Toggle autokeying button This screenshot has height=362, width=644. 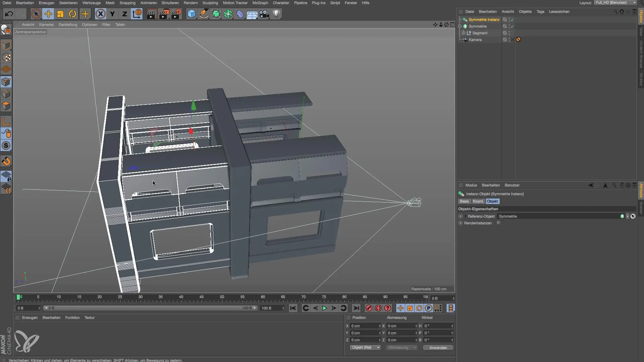pos(378,308)
